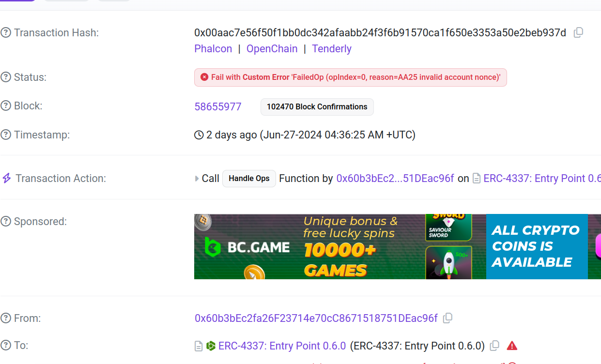Open the Phalcon explorer link
The width and height of the screenshot is (601, 364).
(213, 49)
